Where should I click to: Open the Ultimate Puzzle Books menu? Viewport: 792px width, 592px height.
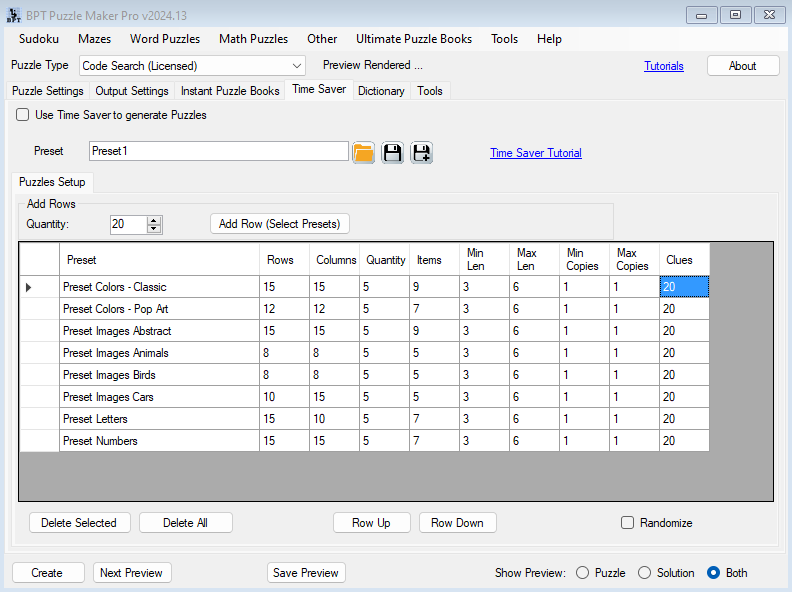(414, 39)
